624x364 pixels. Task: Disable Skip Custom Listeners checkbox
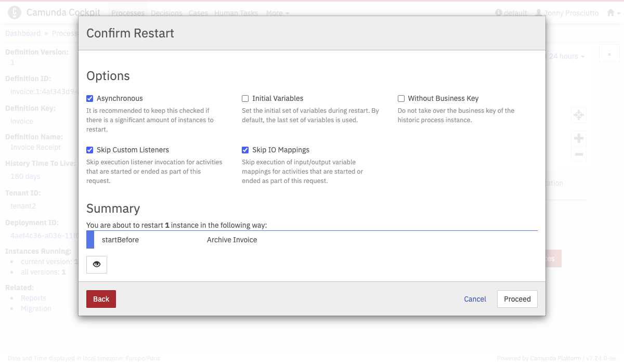[90, 150]
